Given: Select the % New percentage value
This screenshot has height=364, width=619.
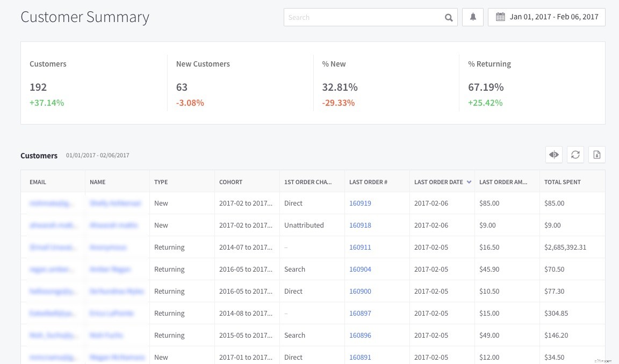Looking at the screenshot, I should (340, 86).
